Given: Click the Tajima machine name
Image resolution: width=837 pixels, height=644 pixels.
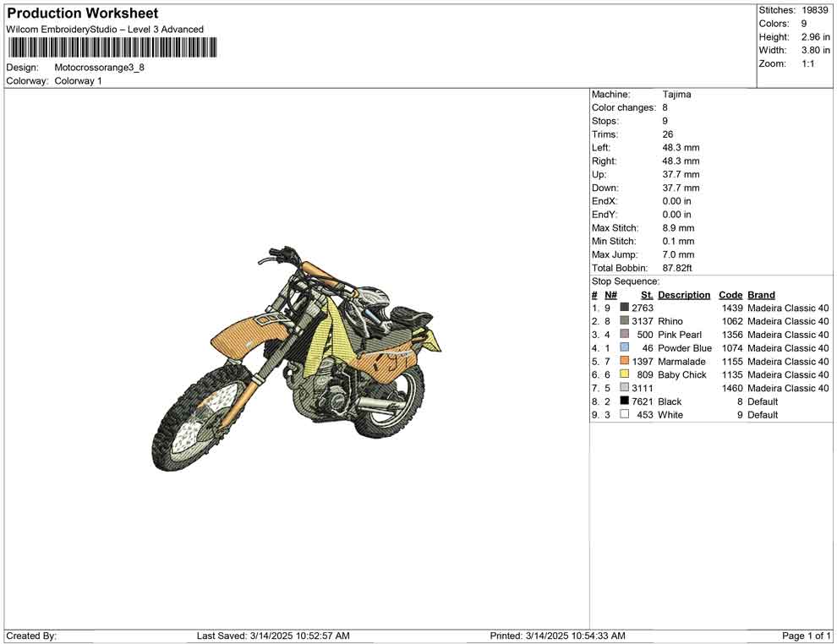Looking at the screenshot, I should (x=677, y=94).
